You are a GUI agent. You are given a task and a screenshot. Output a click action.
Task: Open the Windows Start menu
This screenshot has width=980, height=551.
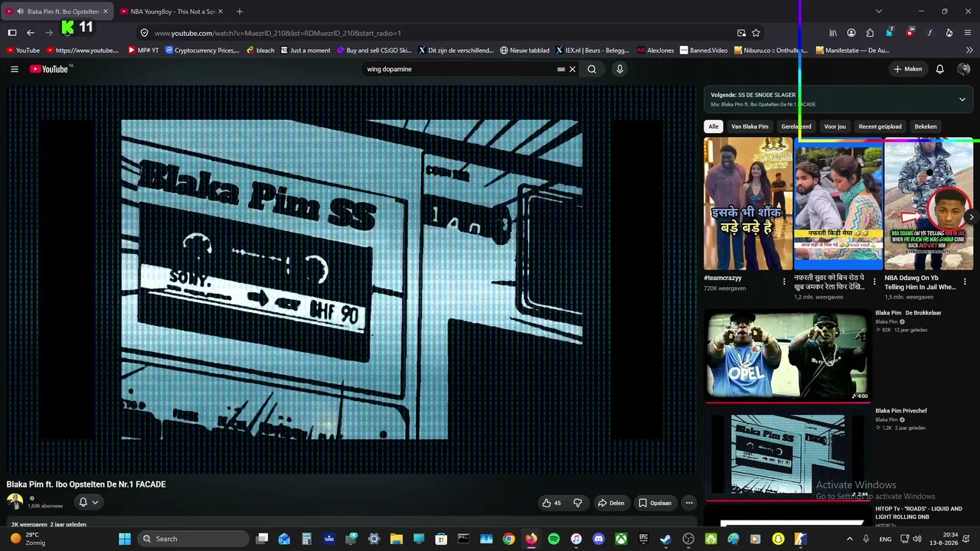[125, 539]
